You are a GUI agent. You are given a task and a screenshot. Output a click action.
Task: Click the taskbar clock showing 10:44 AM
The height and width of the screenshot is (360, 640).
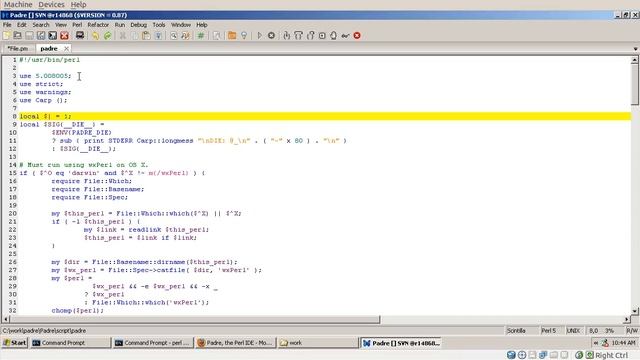tap(624, 343)
